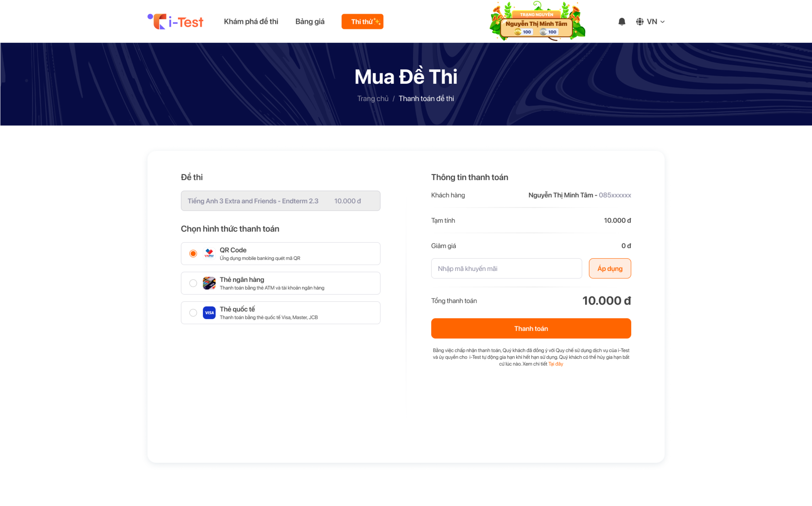
Task: Click the Visa card icon
Action: (x=209, y=313)
